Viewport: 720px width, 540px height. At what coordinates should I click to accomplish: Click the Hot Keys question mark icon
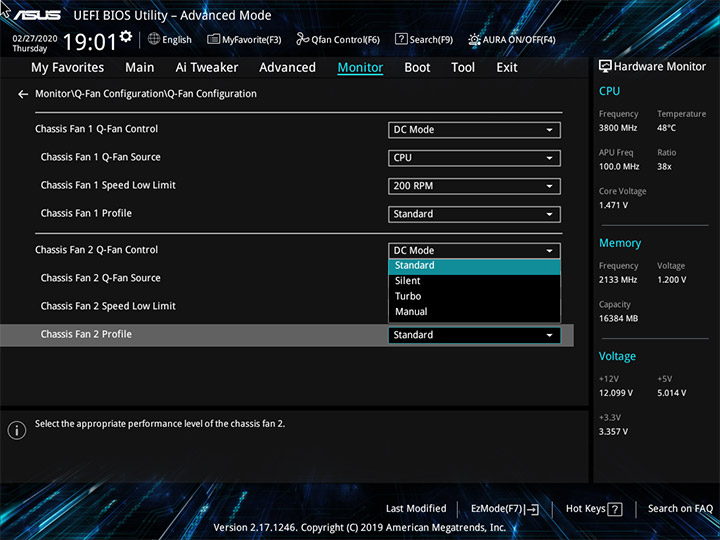point(615,509)
